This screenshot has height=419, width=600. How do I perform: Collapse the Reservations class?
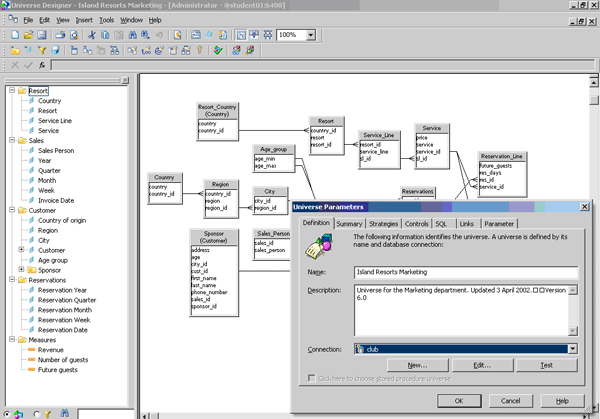12,279
